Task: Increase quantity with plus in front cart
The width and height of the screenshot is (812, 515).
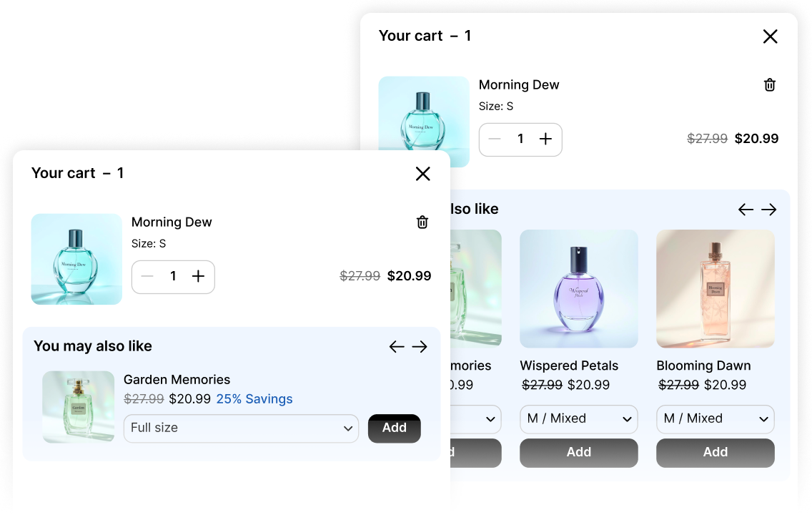Action: tap(198, 276)
